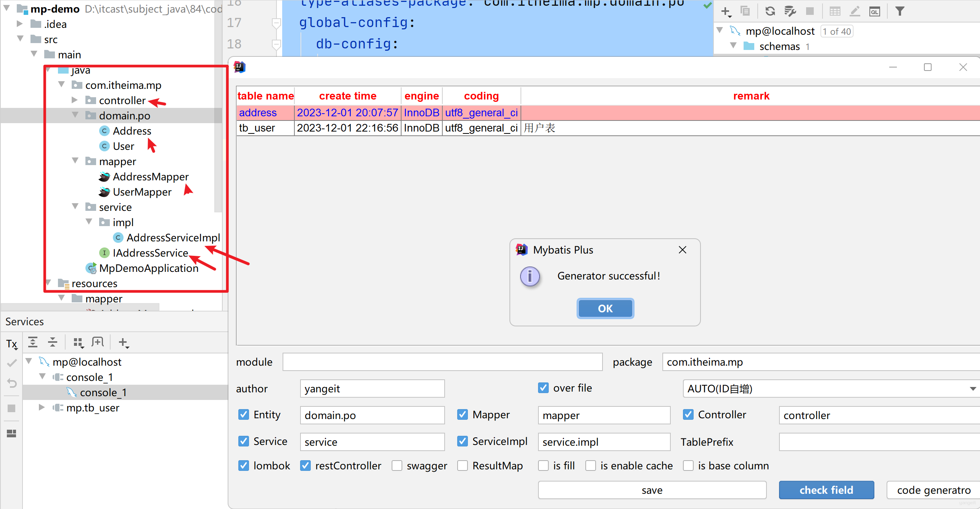The height and width of the screenshot is (509, 980).
Task: Open the User class in project tree
Action: 124,146
